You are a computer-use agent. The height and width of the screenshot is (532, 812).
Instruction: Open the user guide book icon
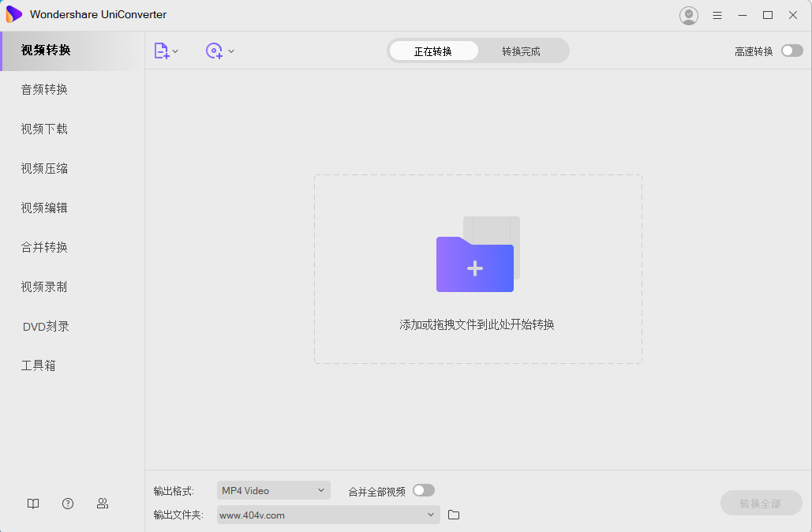click(x=32, y=503)
